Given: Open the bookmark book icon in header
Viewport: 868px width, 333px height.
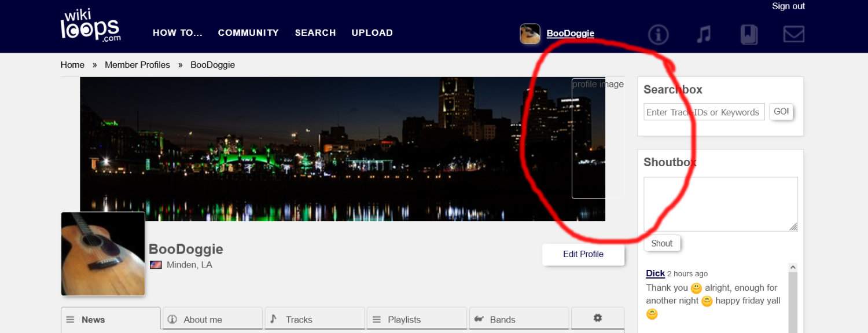Looking at the screenshot, I should (749, 35).
